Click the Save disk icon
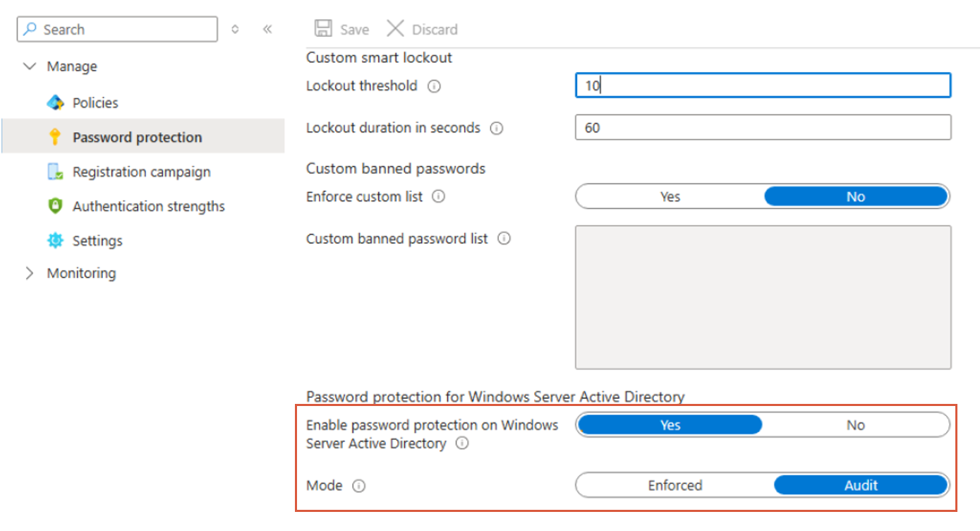 tap(323, 28)
